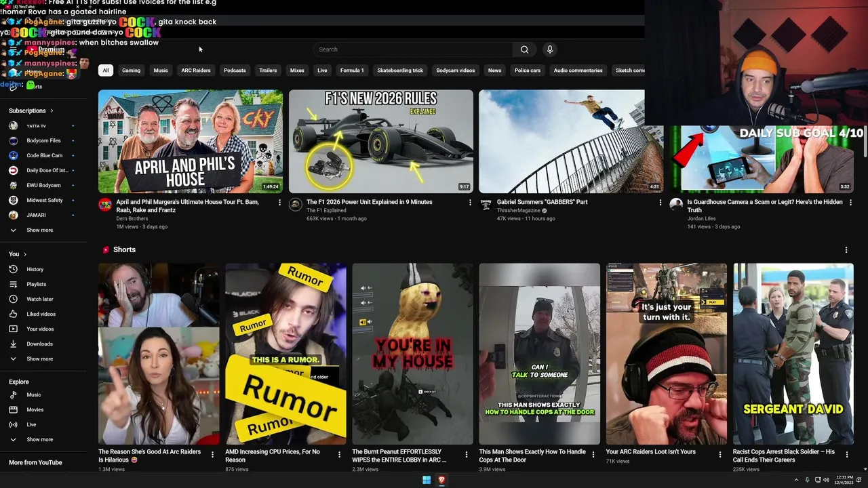This screenshot has height=488, width=868.
Task: Open Live under Explore in sidebar
Action: tap(31, 424)
